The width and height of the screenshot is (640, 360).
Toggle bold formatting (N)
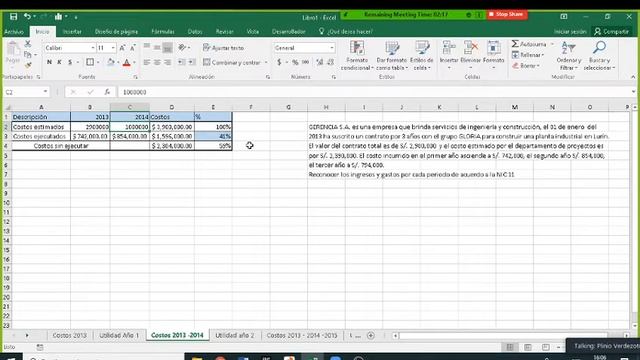pyautogui.click(x=49, y=62)
